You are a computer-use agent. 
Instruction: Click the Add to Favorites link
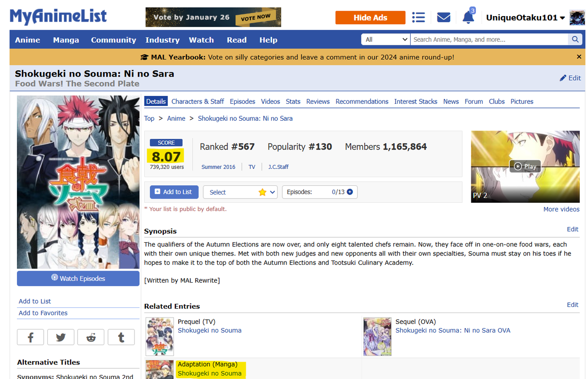click(x=43, y=313)
